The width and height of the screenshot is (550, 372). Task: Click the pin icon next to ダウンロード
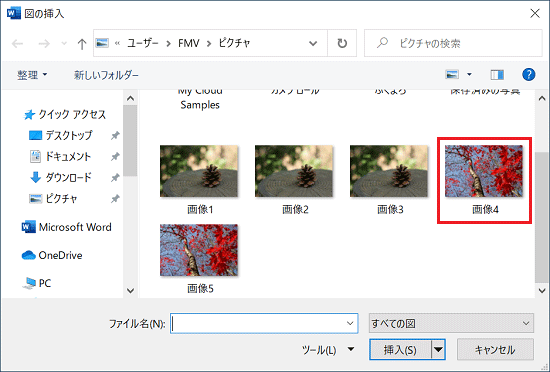click(x=115, y=178)
